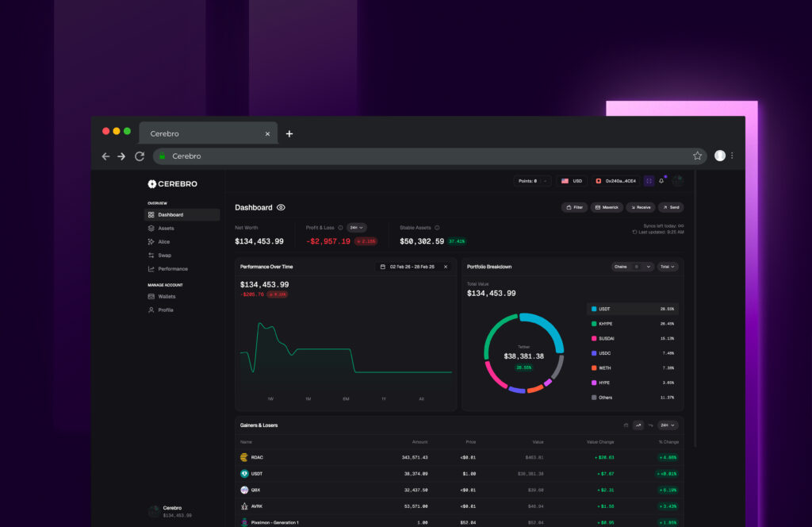
Task: Click the Receive button
Action: (640, 207)
